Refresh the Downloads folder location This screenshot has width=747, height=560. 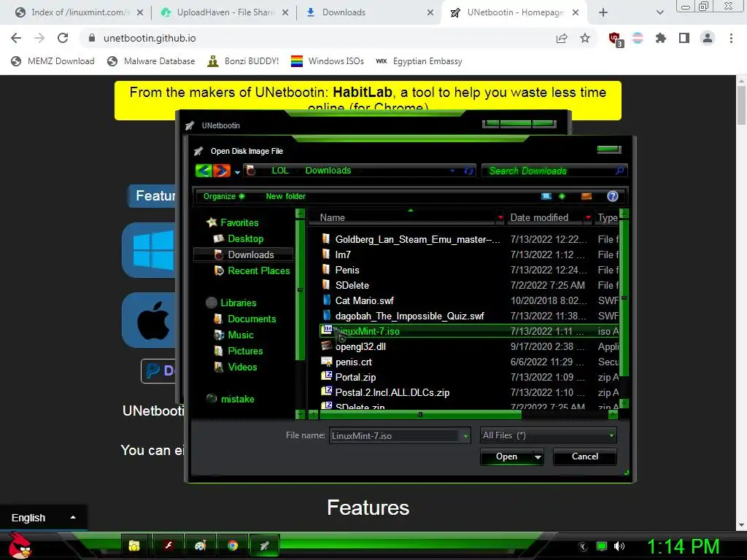[469, 171]
